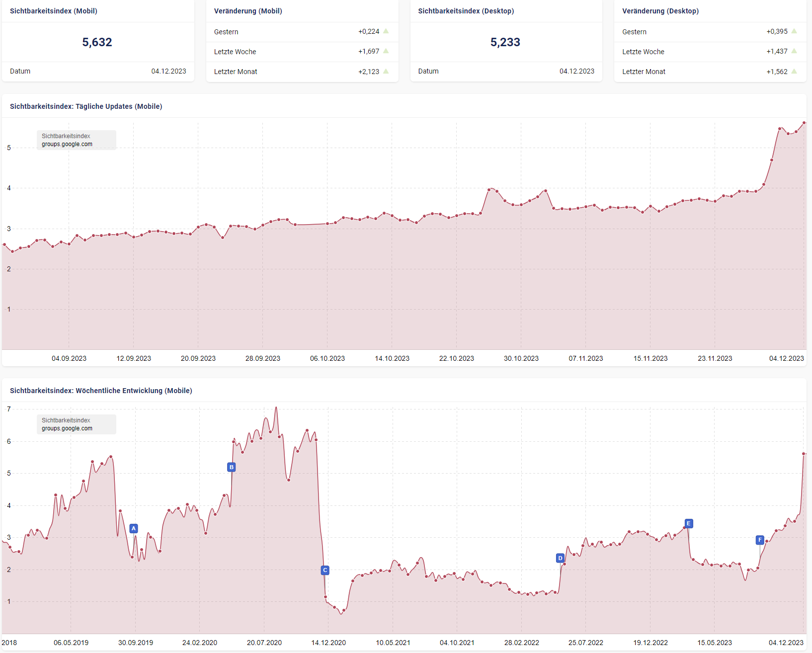Select event marker C near December 2020
The image size is (812, 653).
click(325, 571)
